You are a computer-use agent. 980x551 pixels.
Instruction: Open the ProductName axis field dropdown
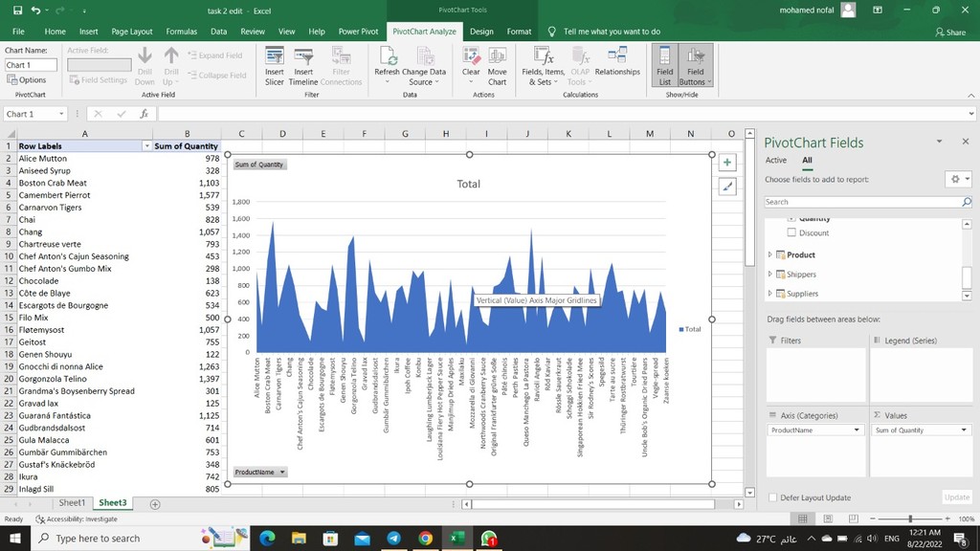tap(857, 430)
